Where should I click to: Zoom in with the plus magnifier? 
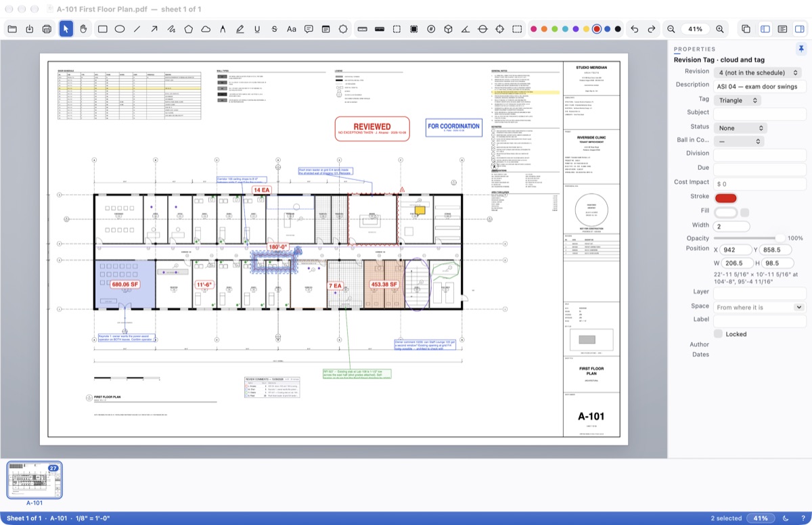(x=720, y=29)
